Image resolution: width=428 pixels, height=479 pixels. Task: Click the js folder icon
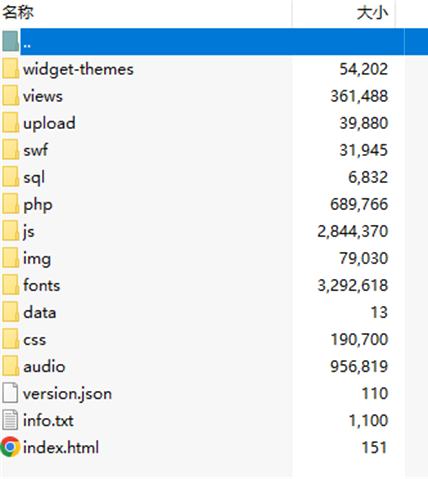pos(10,231)
